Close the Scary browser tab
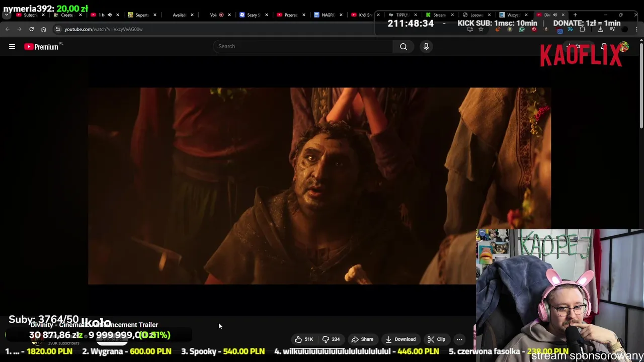644x362 pixels. tap(267, 15)
